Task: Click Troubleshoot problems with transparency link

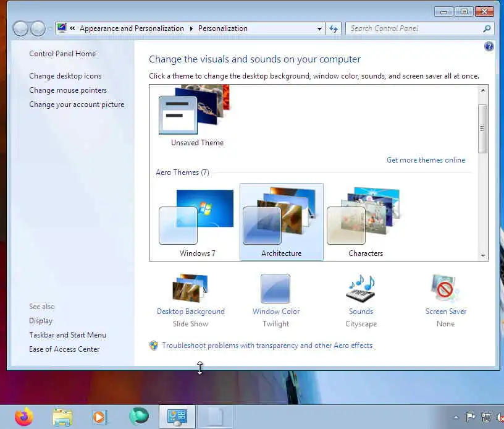Action: [267, 346]
